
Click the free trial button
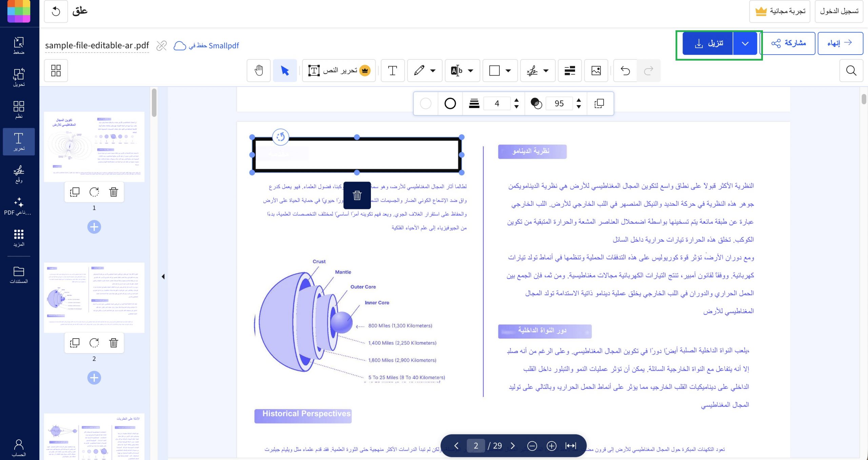780,11
